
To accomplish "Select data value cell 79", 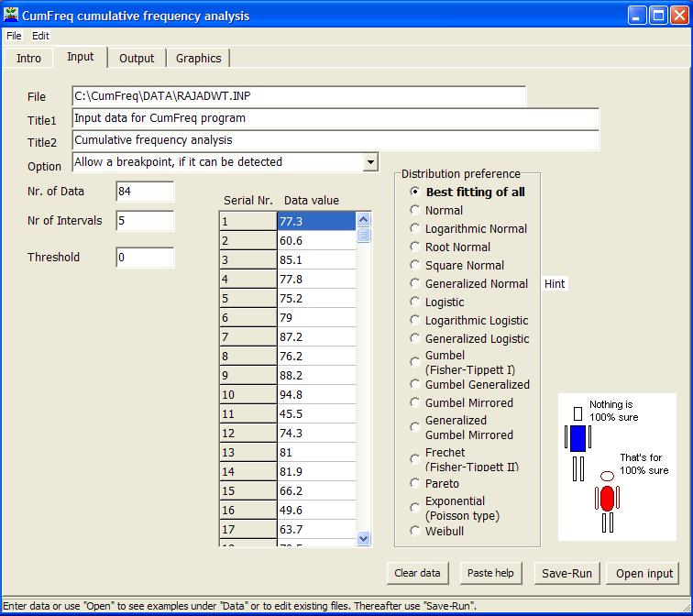I will tap(316, 317).
